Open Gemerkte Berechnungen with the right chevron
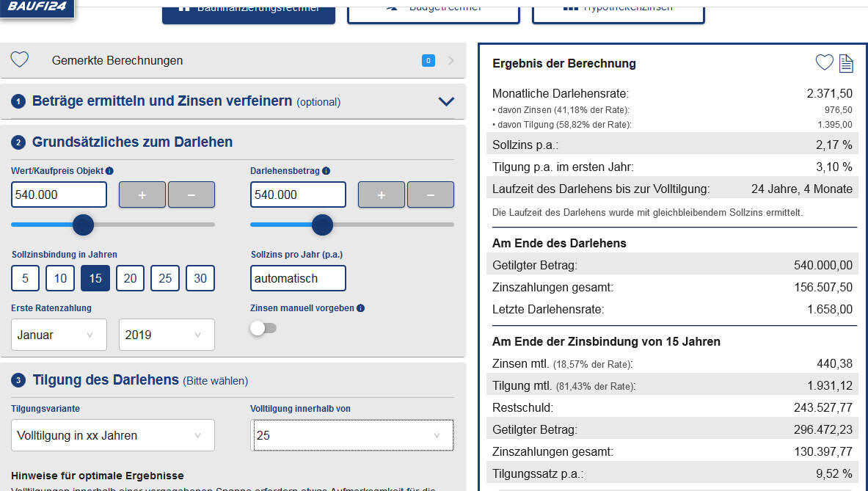 451,60
